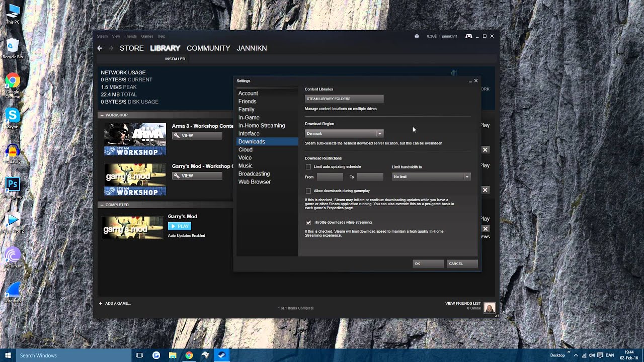644x362 pixels.
Task: Click the blue PLAY button for Garry's Mod
Action: coord(180,226)
